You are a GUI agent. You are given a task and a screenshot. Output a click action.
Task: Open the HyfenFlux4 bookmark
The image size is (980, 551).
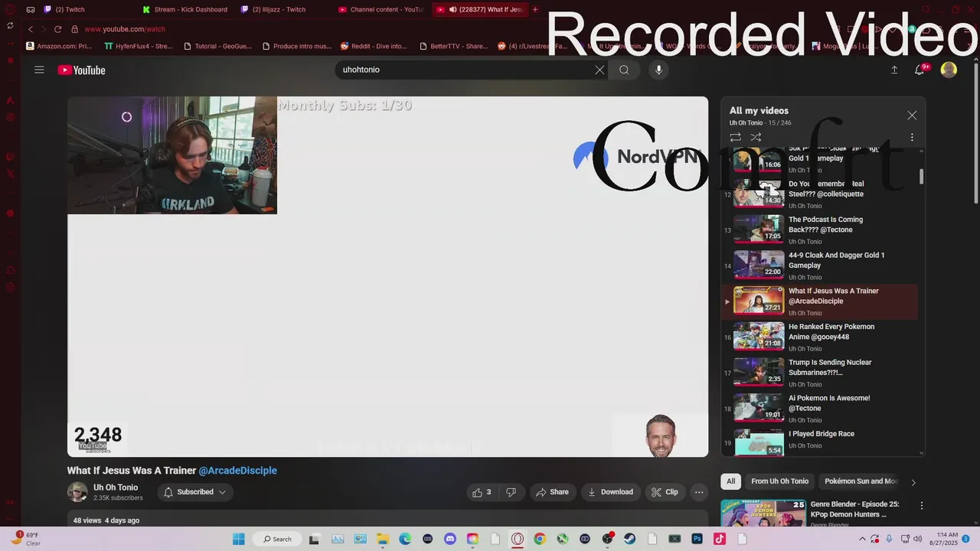point(139,46)
